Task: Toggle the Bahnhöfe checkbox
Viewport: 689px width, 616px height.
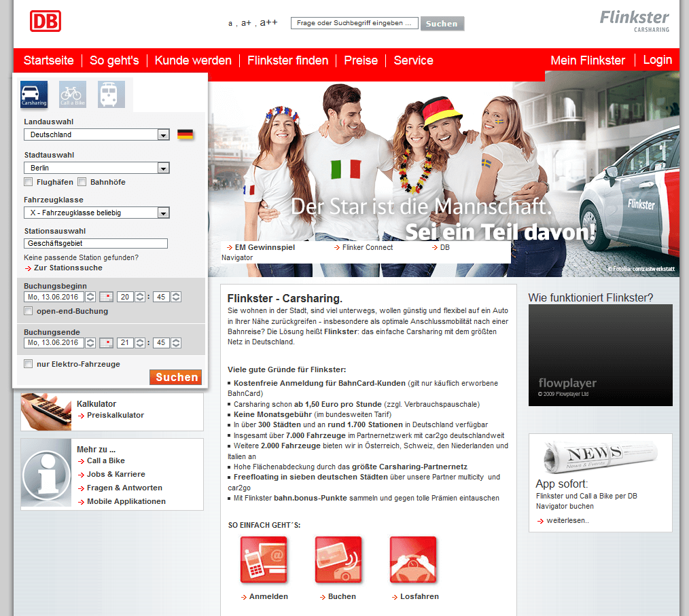Action: pos(82,182)
